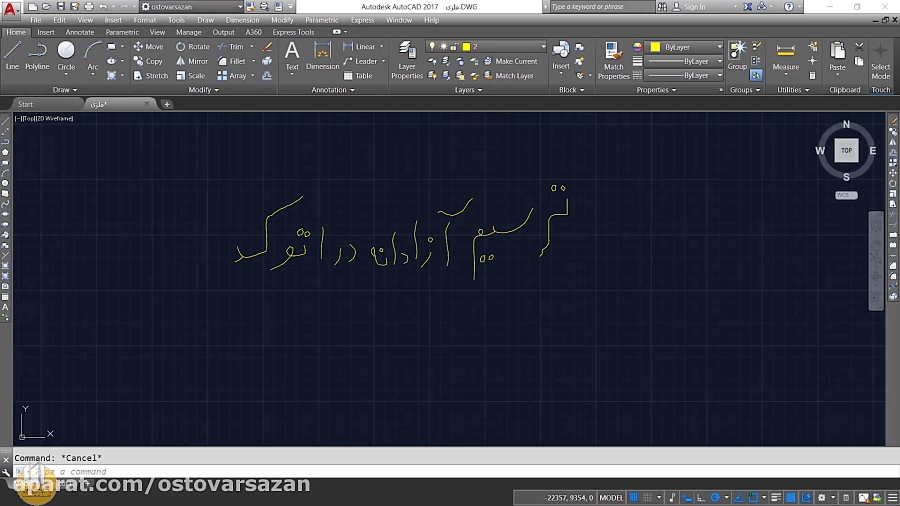Start the Measure tool
This screenshot has width=900, height=506.
pyautogui.click(x=785, y=56)
